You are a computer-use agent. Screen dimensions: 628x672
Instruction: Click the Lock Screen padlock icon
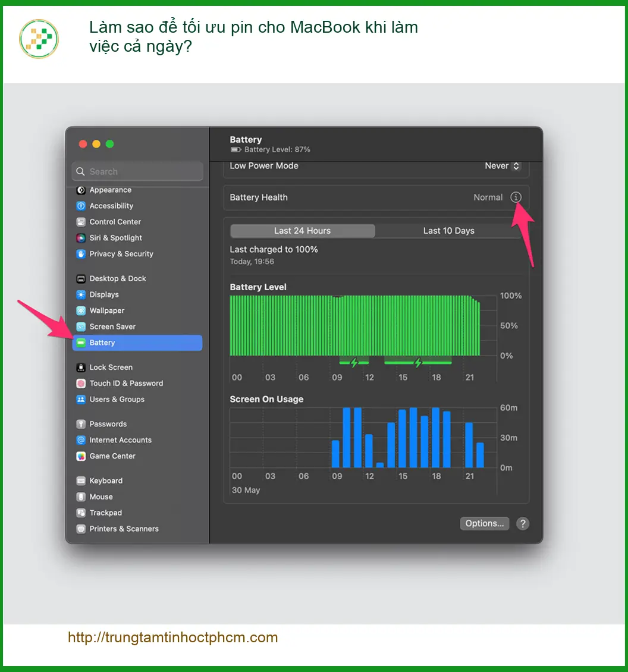point(81,368)
